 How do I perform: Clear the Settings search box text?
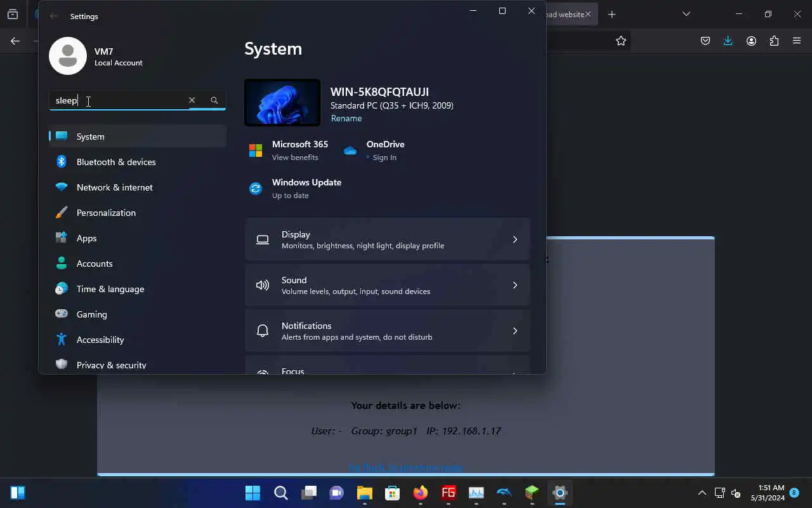pyautogui.click(x=192, y=100)
